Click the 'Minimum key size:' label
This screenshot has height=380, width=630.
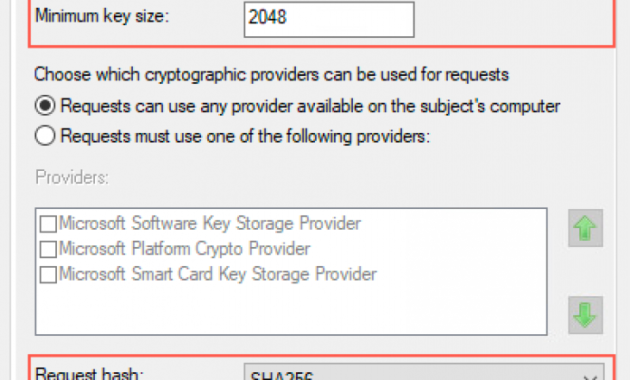[102, 16]
